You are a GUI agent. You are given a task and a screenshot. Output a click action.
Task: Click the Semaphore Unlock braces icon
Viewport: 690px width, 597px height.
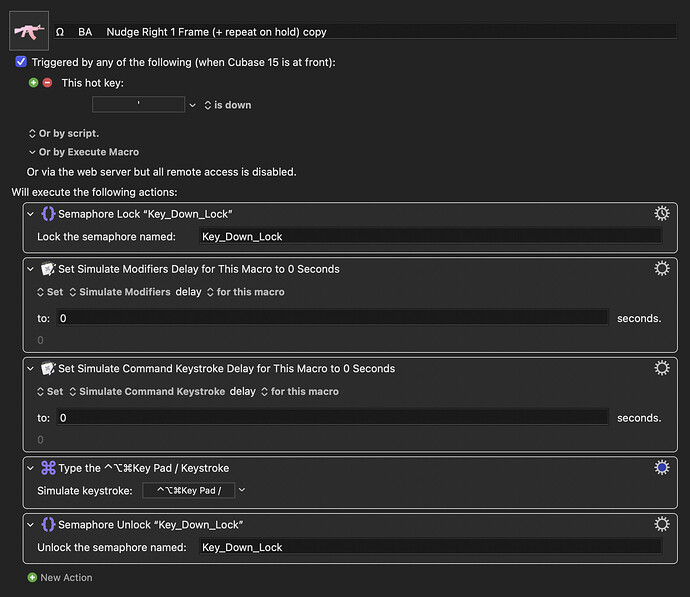coord(48,524)
